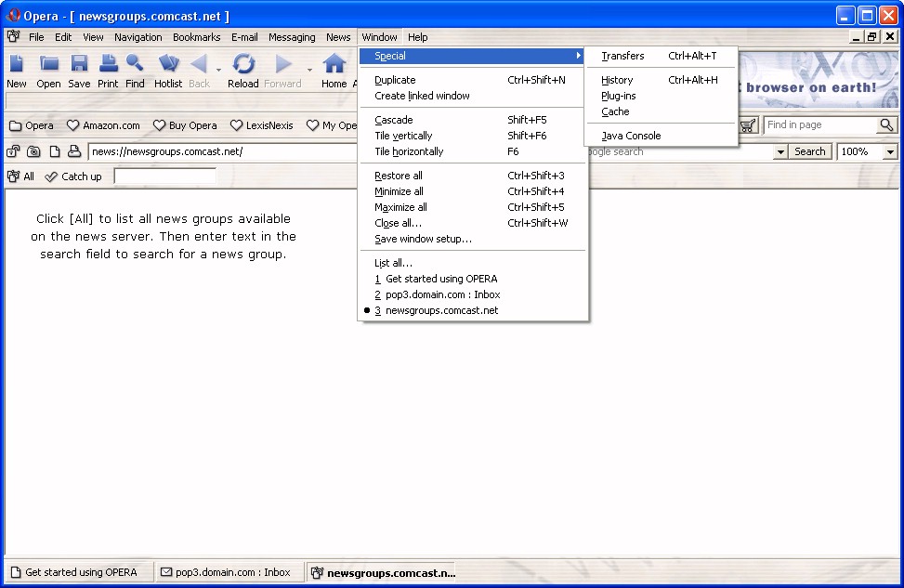Click the Find in page magnifier button
The image size is (904, 588).
coord(886,125)
